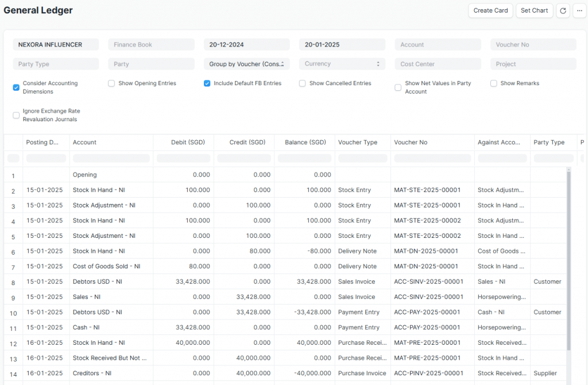Enable Ignore Exchange Rate Revaluation Journals
This screenshot has width=588, height=385.
click(x=16, y=115)
